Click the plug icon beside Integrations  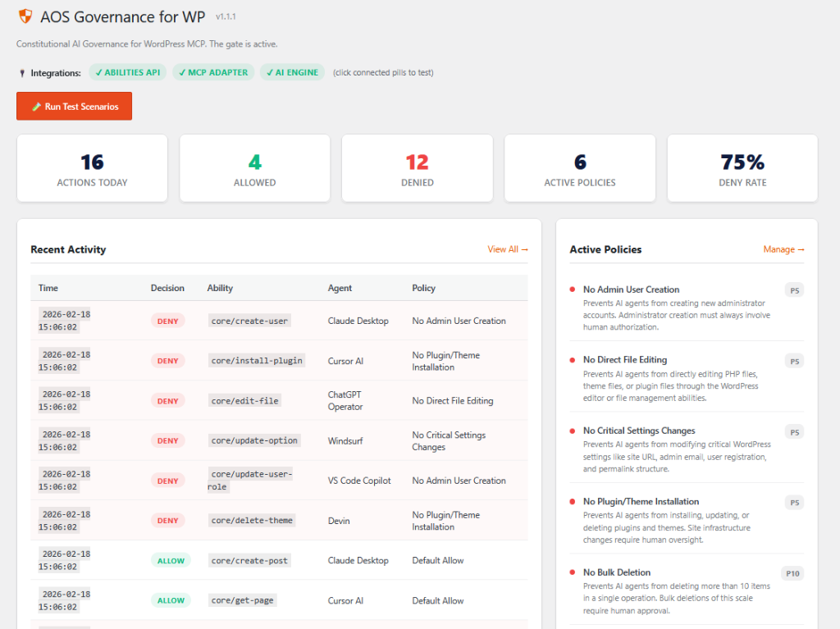click(x=22, y=72)
